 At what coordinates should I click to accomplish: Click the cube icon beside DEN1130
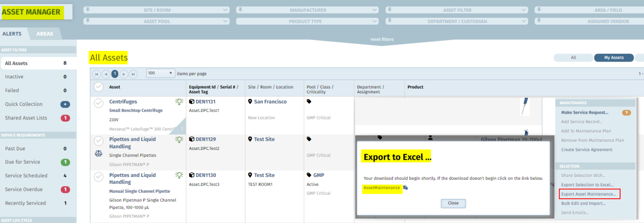[192, 175]
